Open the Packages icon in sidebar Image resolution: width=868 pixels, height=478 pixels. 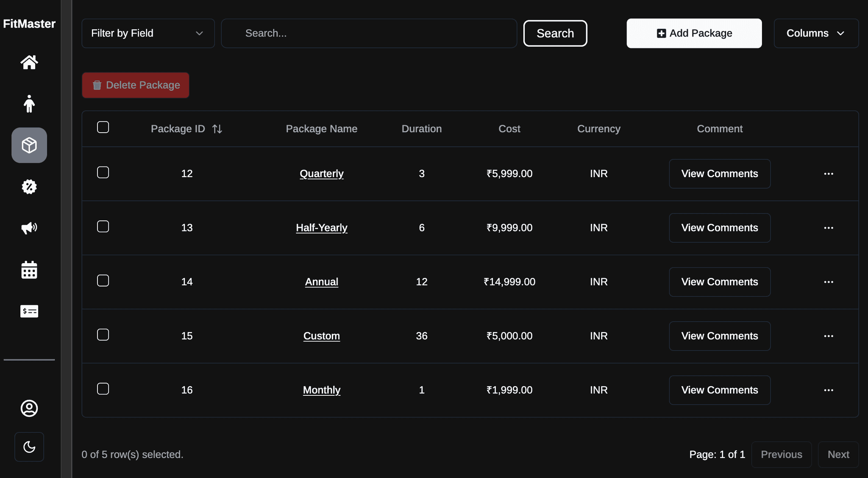[x=29, y=145]
